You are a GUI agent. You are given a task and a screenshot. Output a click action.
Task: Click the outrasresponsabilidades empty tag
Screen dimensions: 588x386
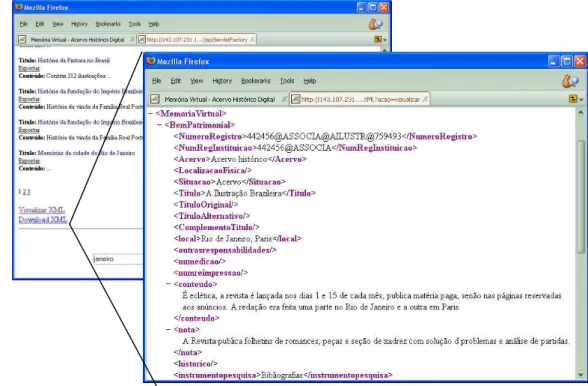225,250
